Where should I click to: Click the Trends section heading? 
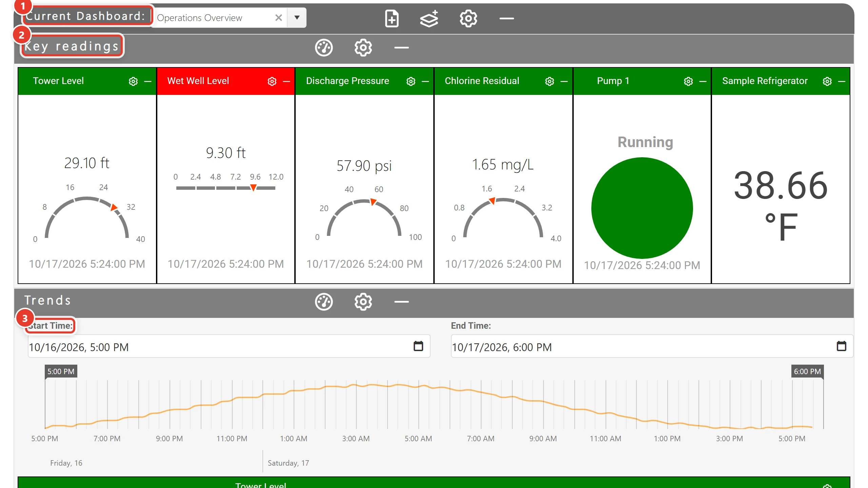click(x=47, y=300)
